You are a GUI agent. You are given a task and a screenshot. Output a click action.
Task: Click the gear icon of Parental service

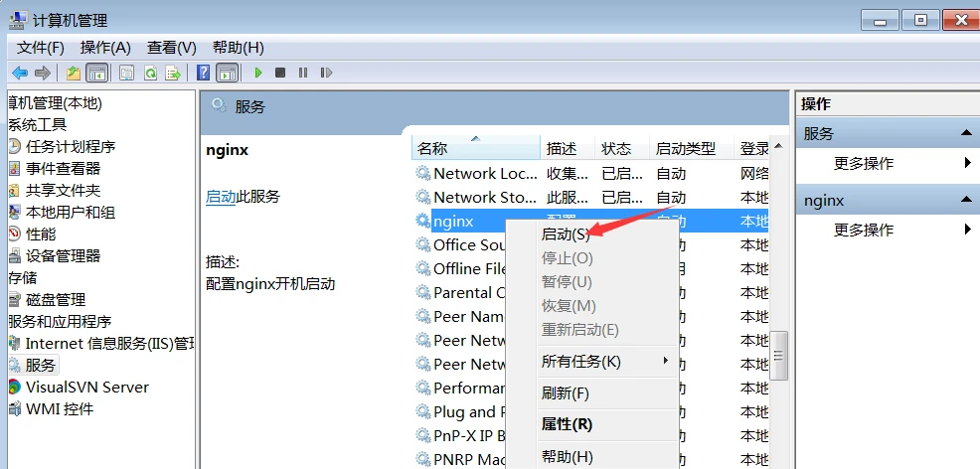423,293
